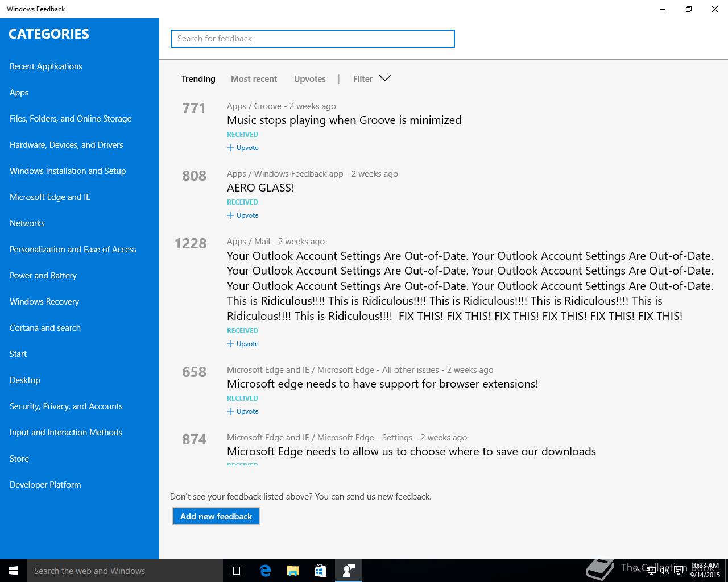This screenshot has height=582, width=728.
Task: Click the taskbar 'Search the web and Windows' box
Action: [125, 571]
